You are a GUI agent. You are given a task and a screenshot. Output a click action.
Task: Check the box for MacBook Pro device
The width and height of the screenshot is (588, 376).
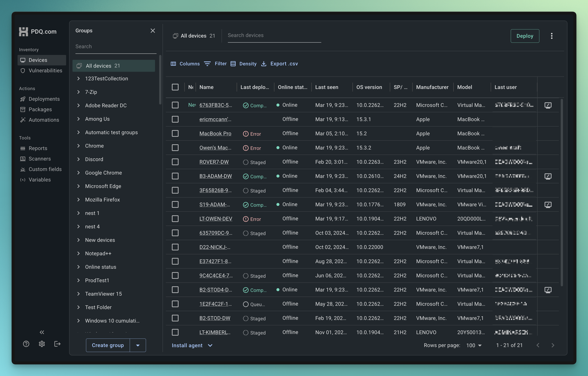(x=175, y=133)
